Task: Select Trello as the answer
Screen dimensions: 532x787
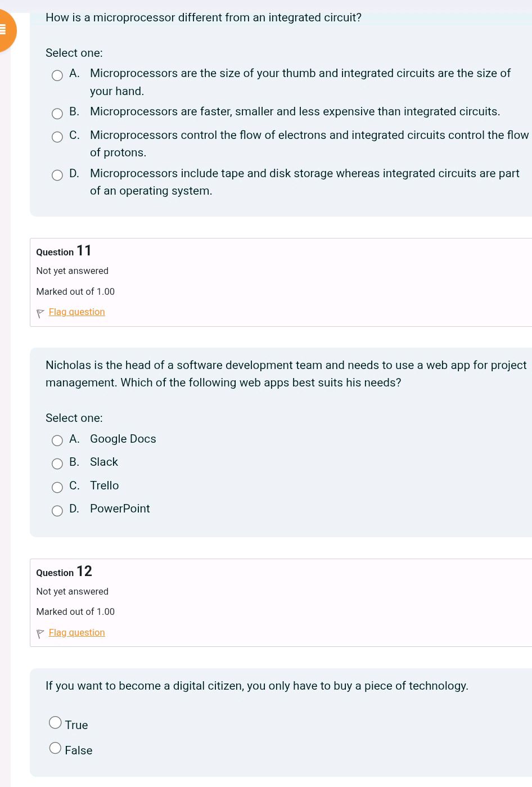Action: point(57,487)
